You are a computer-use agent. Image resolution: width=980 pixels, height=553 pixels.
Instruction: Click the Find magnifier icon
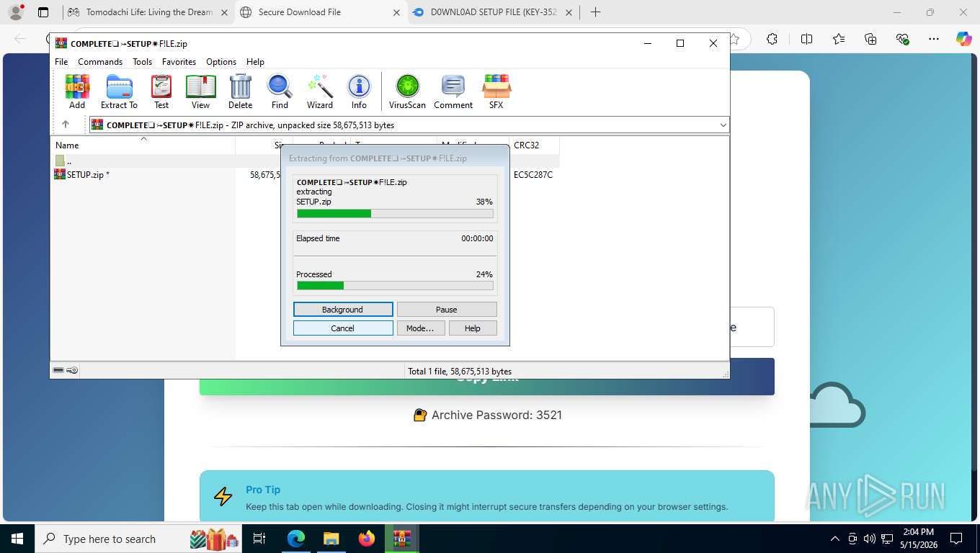coord(280,91)
